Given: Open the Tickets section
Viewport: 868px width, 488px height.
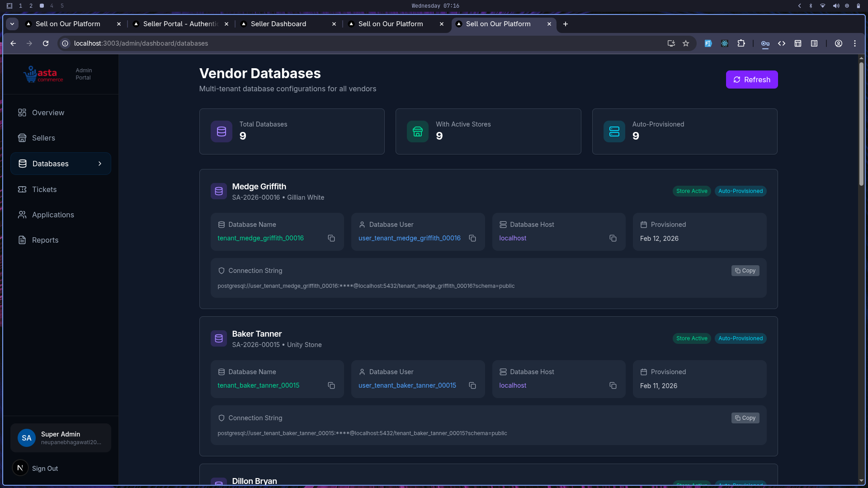Looking at the screenshot, I should click(x=44, y=189).
